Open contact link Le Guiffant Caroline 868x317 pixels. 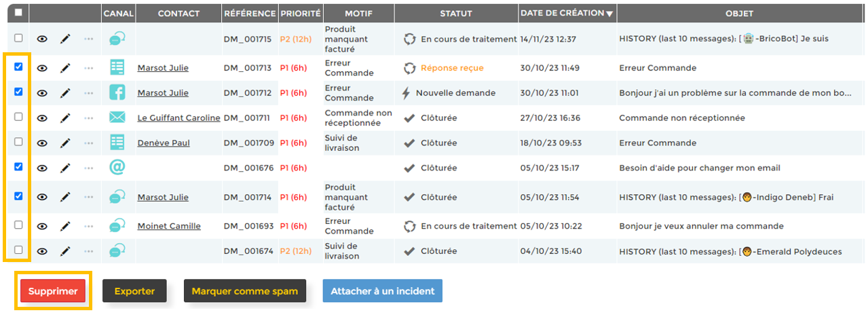[x=178, y=118]
